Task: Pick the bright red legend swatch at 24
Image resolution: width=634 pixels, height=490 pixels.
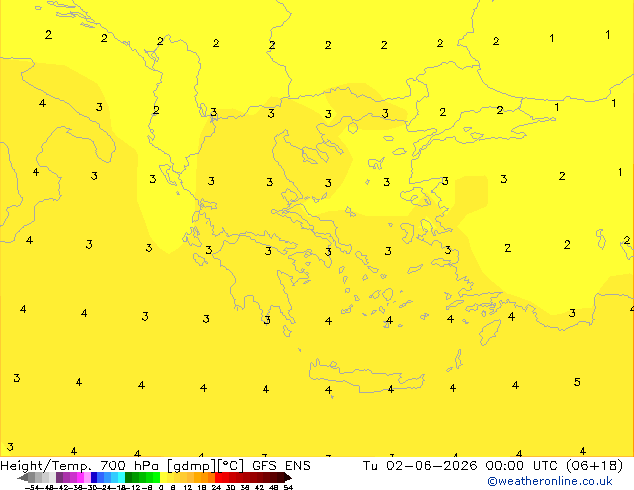Action: (x=218, y=477)
